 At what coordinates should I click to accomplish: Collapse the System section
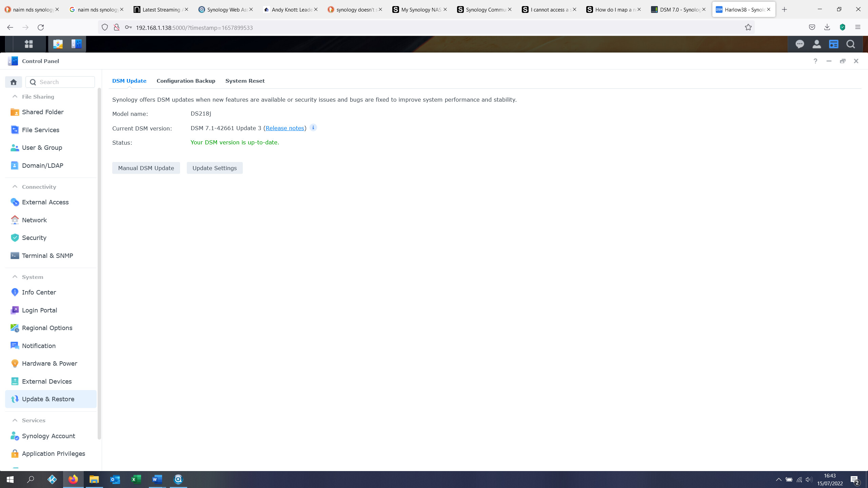(x=15, y=277)
